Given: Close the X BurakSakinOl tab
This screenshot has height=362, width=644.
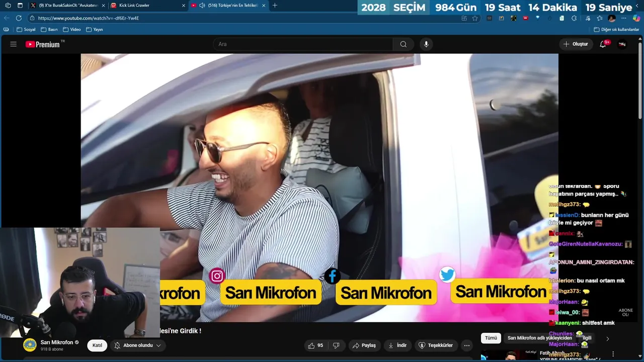Looking at the screenshot, I should click(x=103, y=6).
